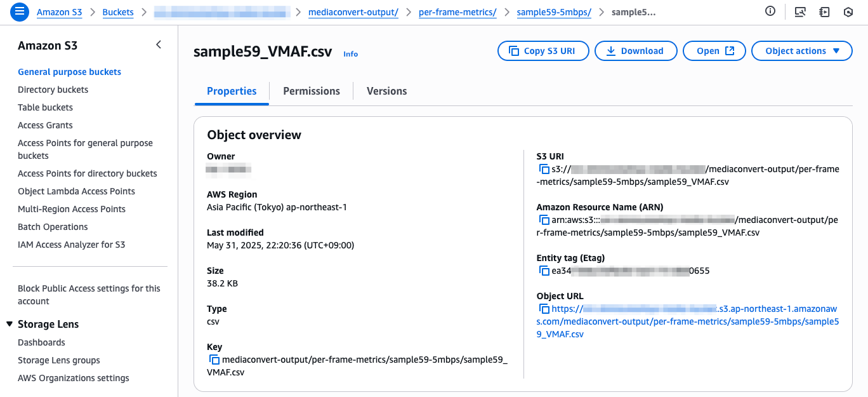Click the csv Type value
Screen dimensions: 868x397
213,321
